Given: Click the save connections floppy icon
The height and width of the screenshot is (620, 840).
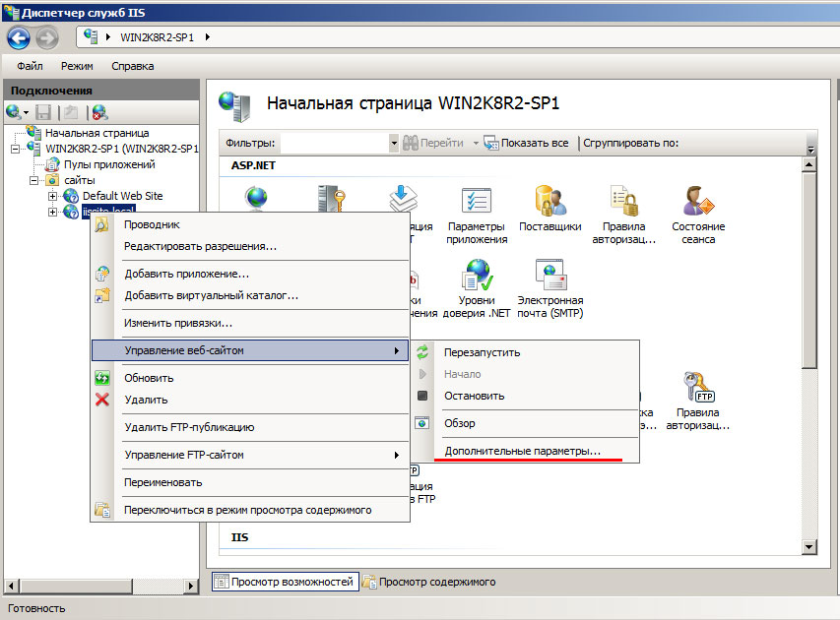Looking at the screenshot, I should pyautogui.click(x=43, y=112).
